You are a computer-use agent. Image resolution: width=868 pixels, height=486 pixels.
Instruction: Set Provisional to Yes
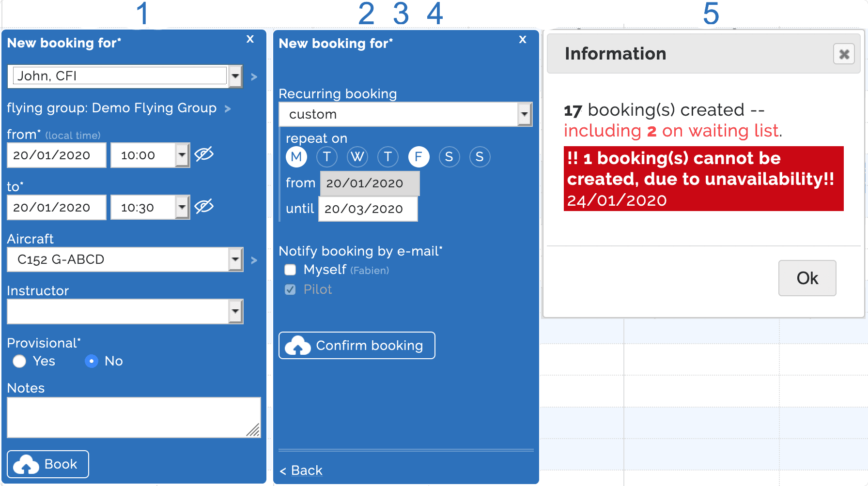(19, 361)
